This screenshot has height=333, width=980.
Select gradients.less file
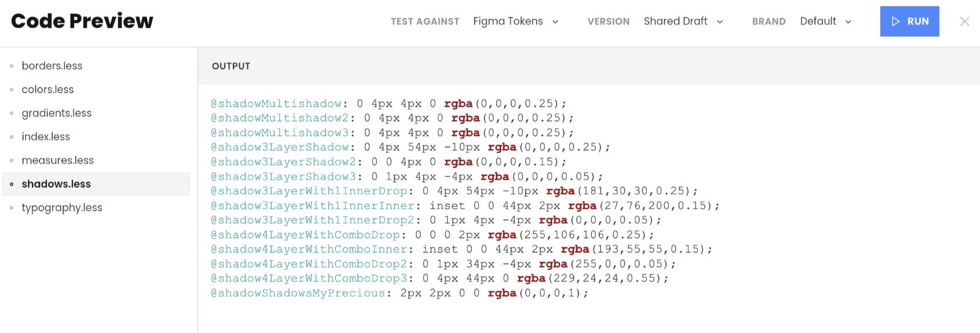(57, 113)
